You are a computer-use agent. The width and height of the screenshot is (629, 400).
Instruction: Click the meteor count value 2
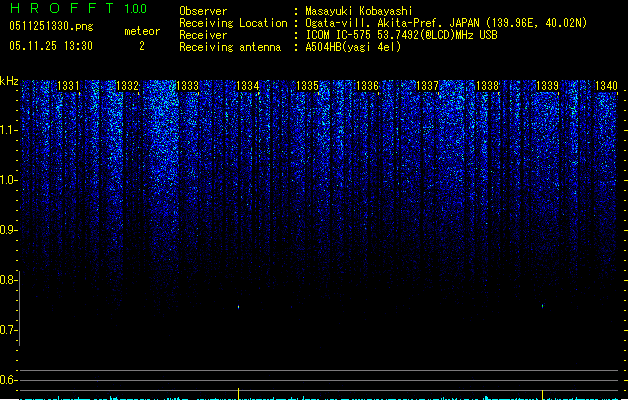coord(142,46)
